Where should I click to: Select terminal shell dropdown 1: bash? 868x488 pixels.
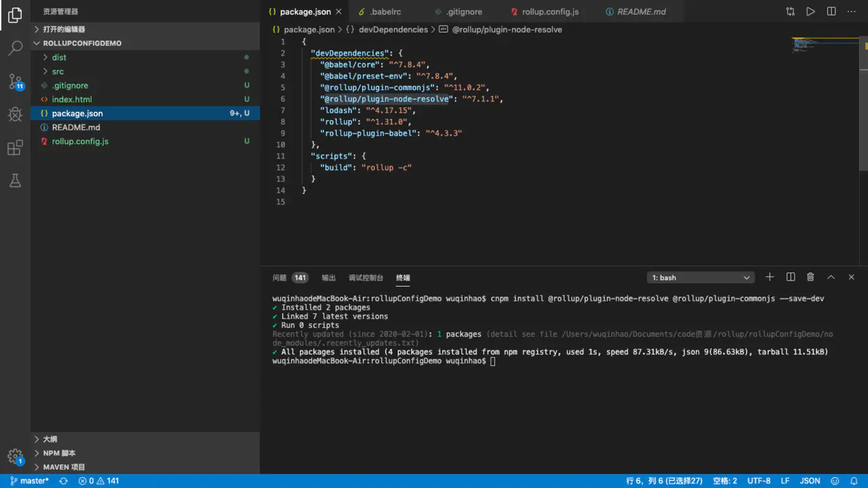[701, 278]
